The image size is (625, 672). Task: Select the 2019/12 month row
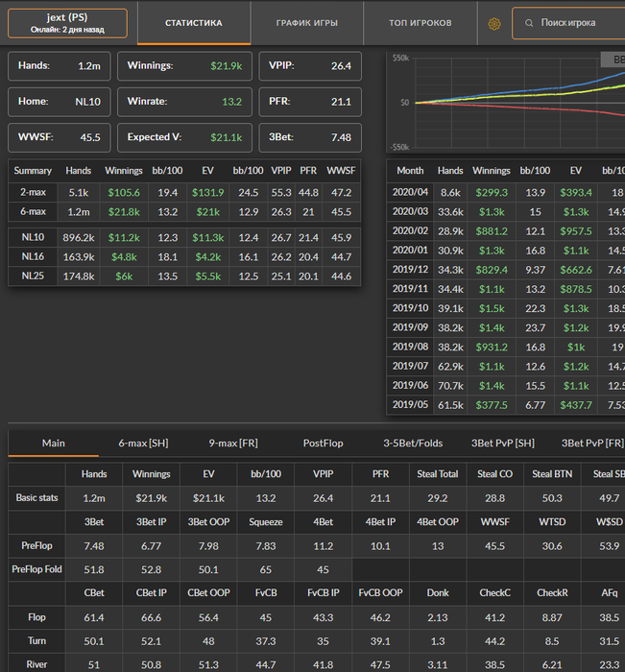pyautogui.click(x=506, y=270)
